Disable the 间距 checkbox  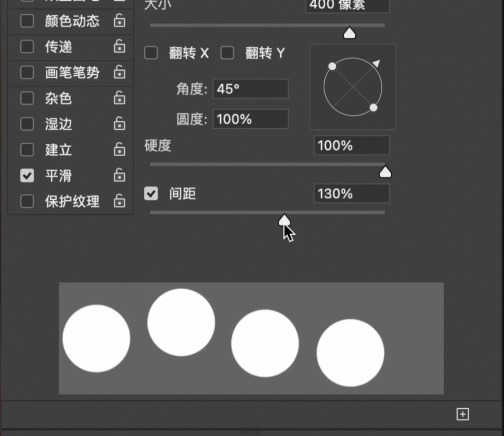[151, 194]
